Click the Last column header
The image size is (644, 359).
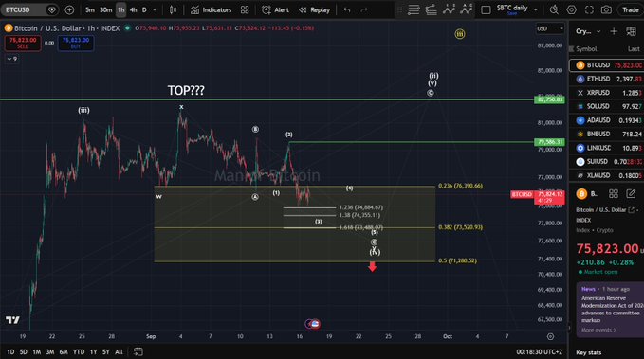(x=634, y=49)
